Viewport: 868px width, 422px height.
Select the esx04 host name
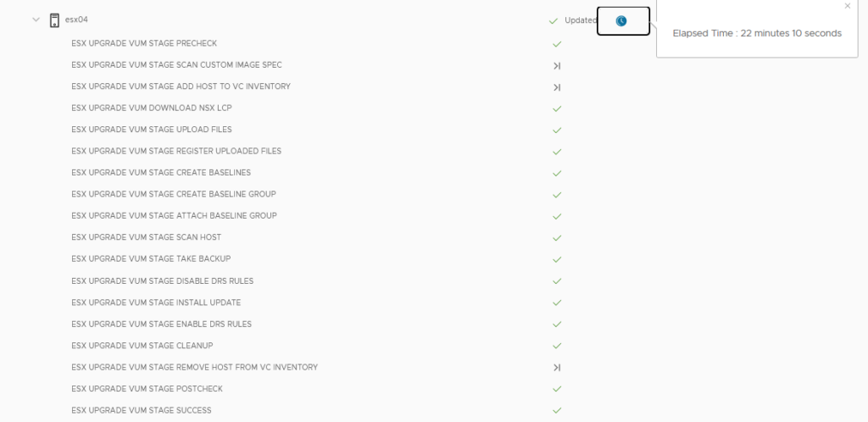coord(76,19)
